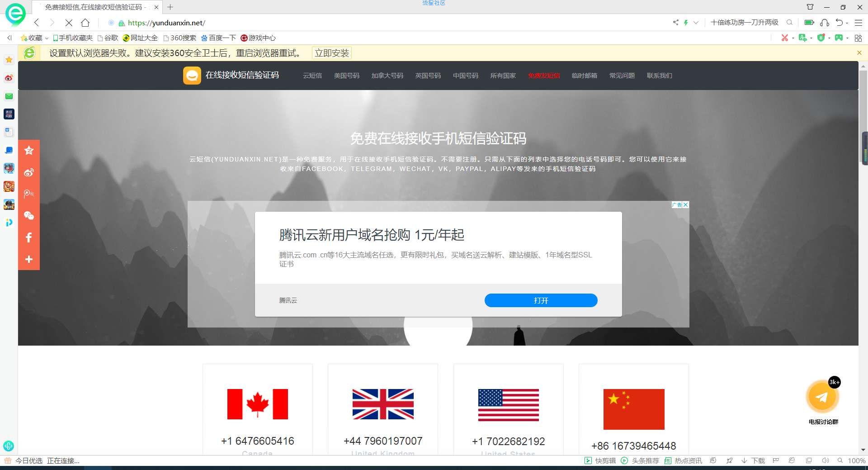
Task: Go to the browser home page
Action: click(85, 23)
